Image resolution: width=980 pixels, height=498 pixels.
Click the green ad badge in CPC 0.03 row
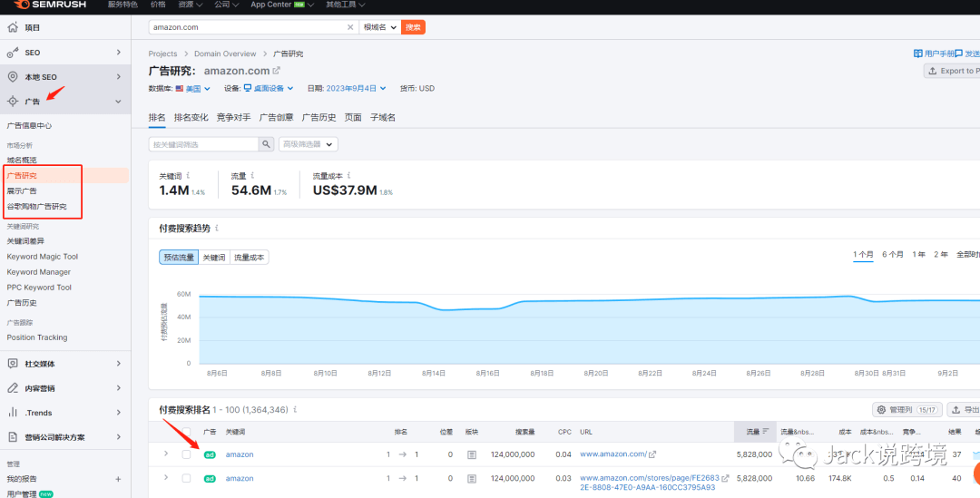point(210,479)
